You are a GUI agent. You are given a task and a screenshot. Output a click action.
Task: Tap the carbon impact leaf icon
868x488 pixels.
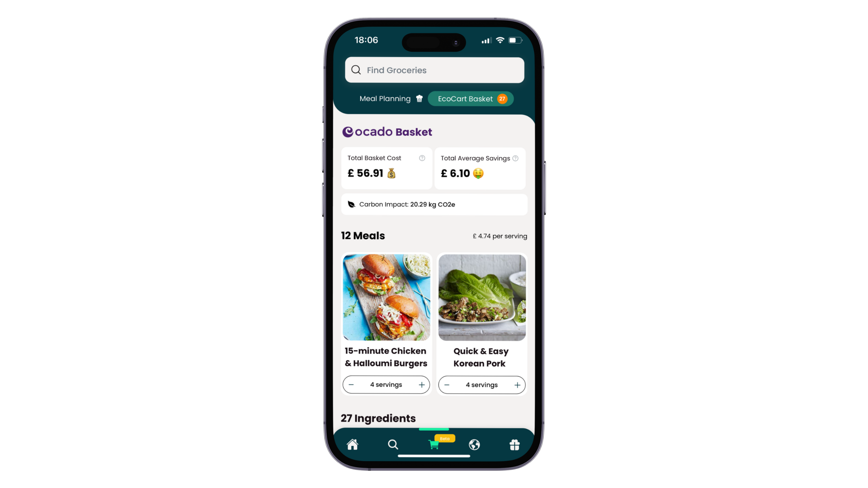coord(352,204)
